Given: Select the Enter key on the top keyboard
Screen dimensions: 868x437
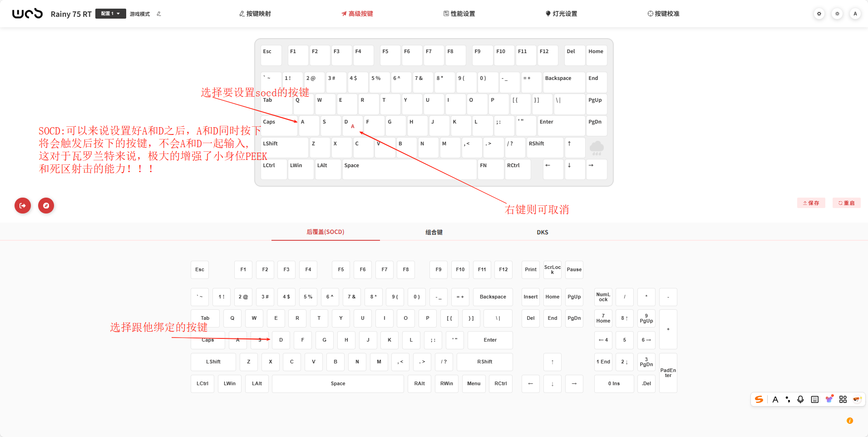Looking at the screenshot, I should 561,126.
